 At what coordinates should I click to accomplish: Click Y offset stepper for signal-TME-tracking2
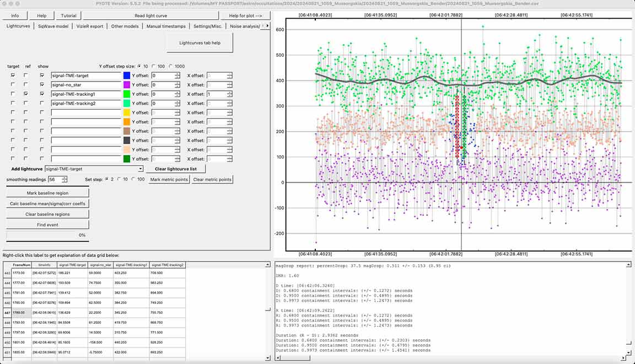point(177,104)
